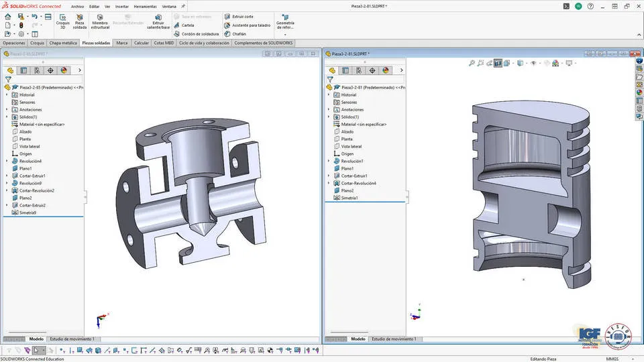Click the user account green circle
The height and width of the screenshot is (362, 644).
(578, 7)
